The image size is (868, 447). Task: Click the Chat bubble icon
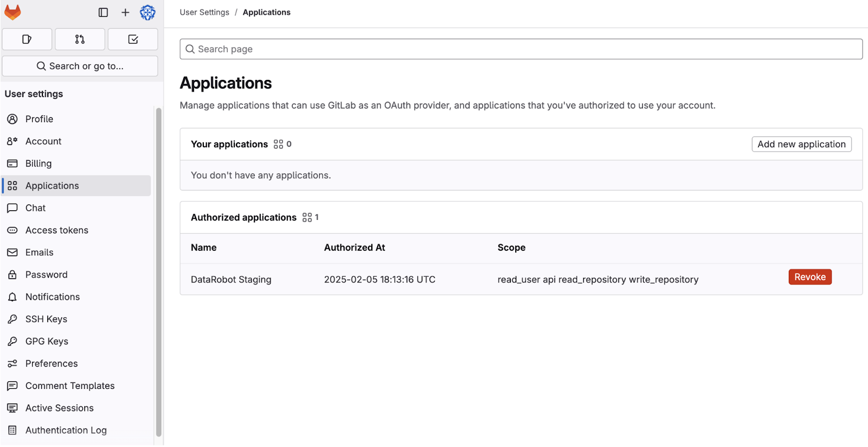(13, 208)
